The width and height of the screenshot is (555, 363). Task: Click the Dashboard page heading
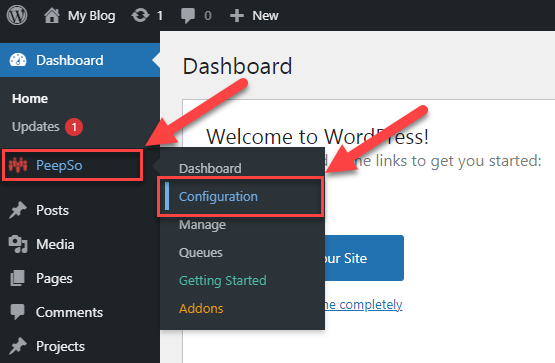pos(238,66)
